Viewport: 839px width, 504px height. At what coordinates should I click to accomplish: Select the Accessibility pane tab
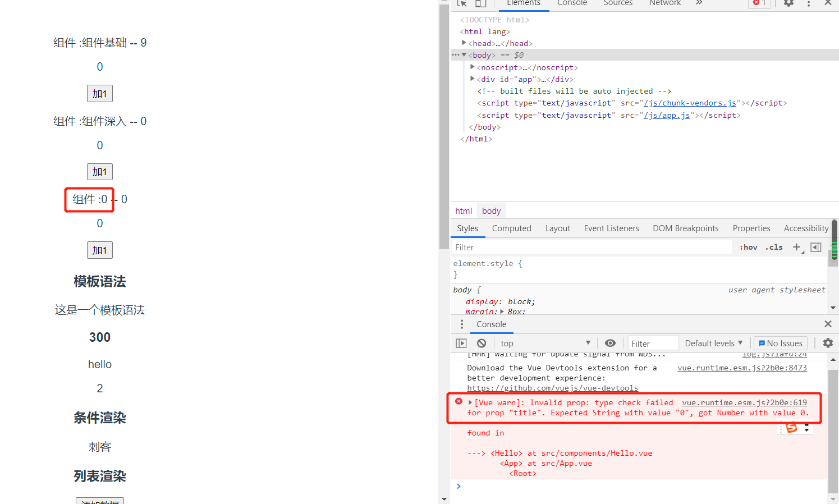point(806,228)
